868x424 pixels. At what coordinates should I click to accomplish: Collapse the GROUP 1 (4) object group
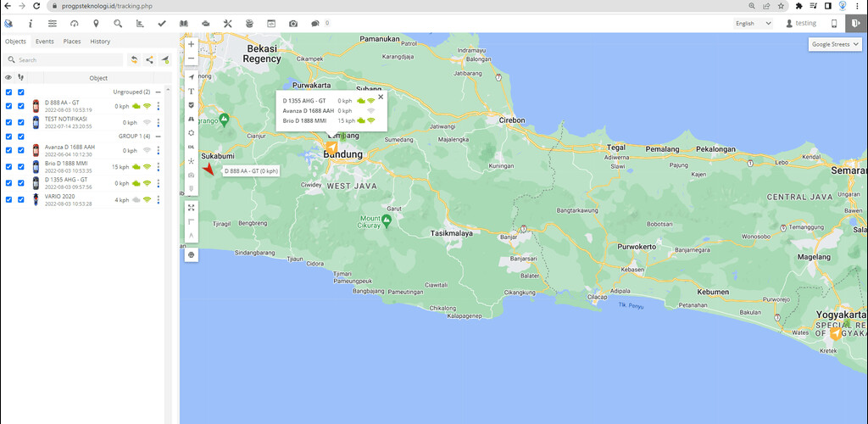158,136
